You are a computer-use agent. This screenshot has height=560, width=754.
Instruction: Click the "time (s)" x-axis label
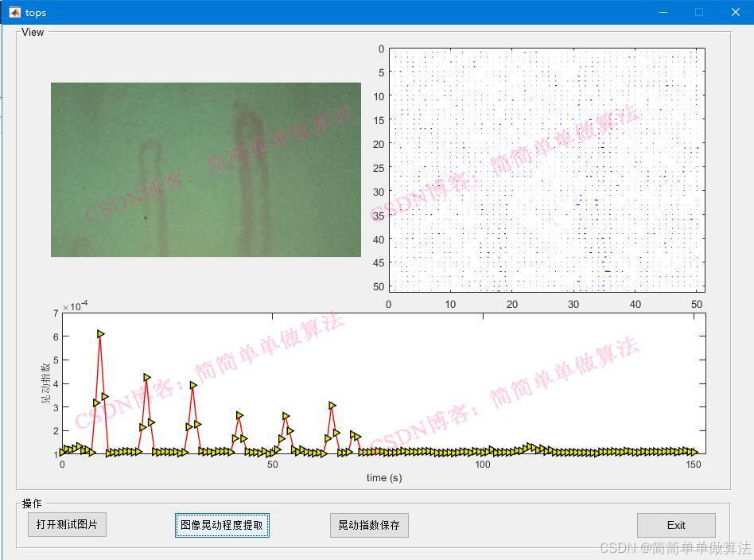click(383, 477)
